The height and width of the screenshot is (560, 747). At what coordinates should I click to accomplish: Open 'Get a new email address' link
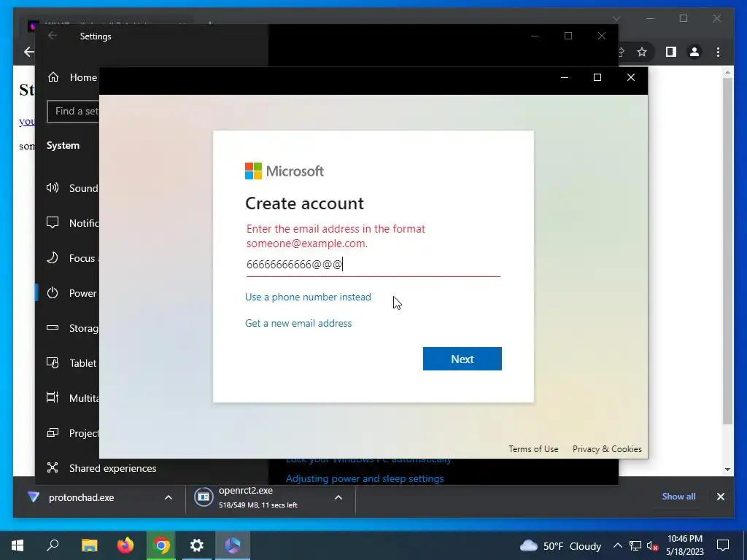pos(298,323)
